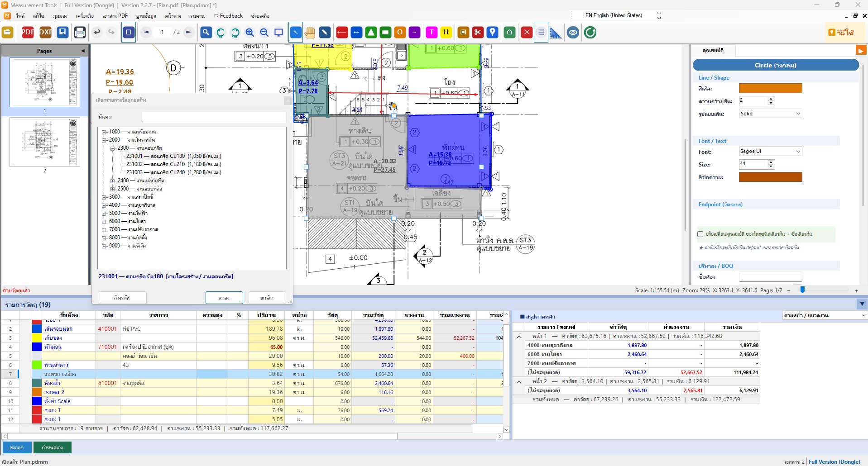Select item 231002 concrete Cu210
This screenshot has width=868, height=466.
pos(173,164)
